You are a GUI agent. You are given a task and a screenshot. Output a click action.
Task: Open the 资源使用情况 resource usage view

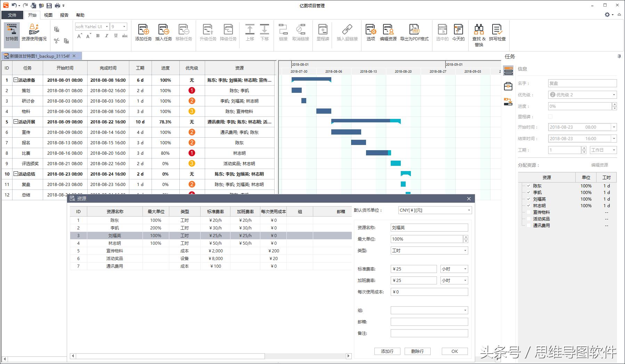point(34,32)
